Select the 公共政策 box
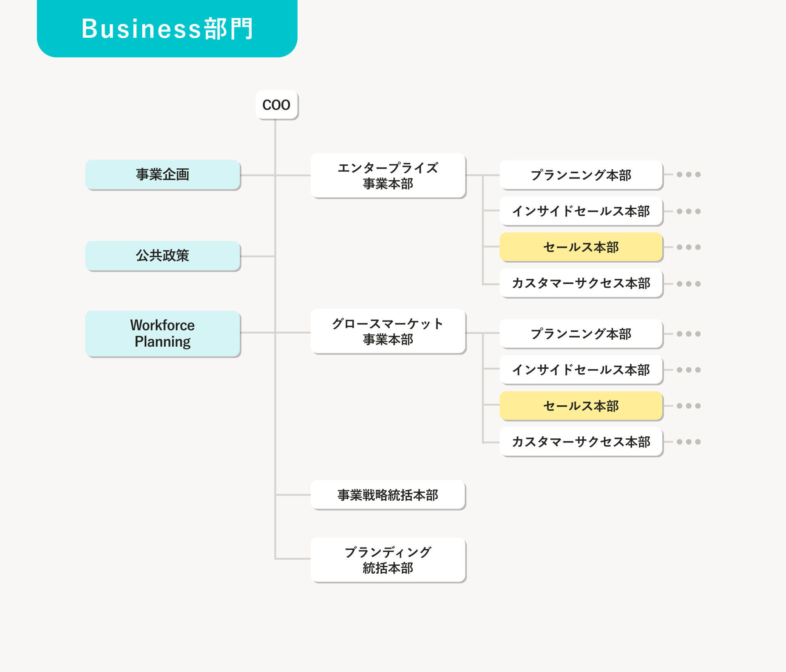786x672 pixels. (x=163, y=256)
